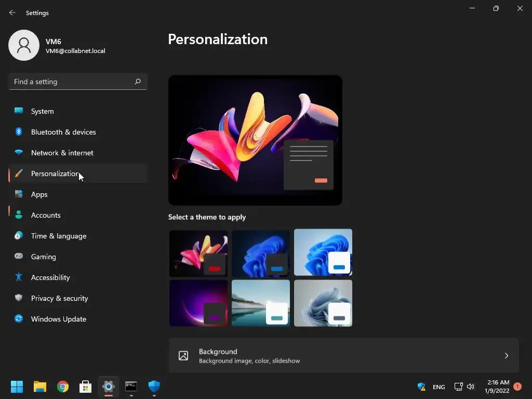Click VM6@collabnet.local account email
Image resolution: width=532 pixels, height=399 pixels.
75,51
